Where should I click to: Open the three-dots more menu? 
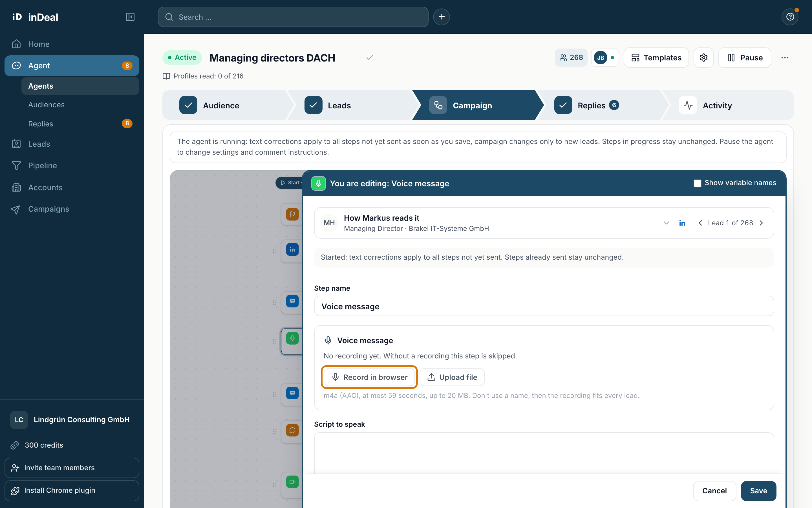tap(785, 58)
